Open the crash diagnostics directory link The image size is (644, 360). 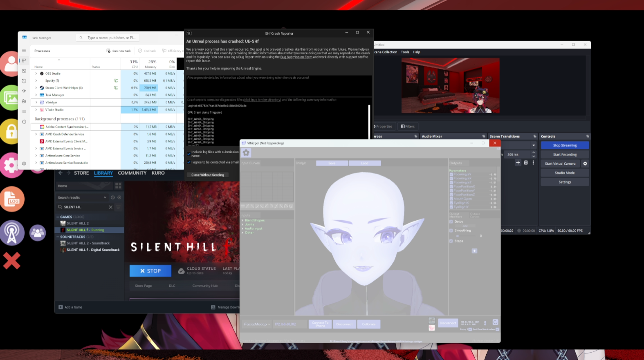(x=262, y=100)
